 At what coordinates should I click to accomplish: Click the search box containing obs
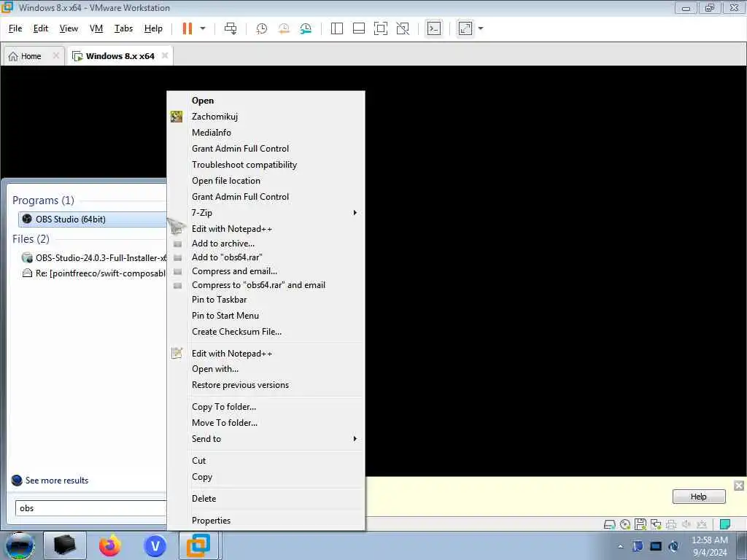click(91, 508)
